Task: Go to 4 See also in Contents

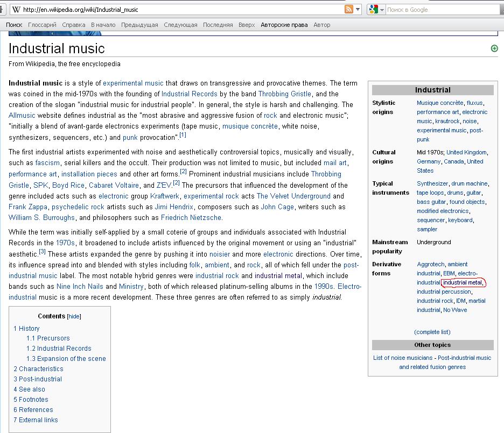Action: (29, 389)
